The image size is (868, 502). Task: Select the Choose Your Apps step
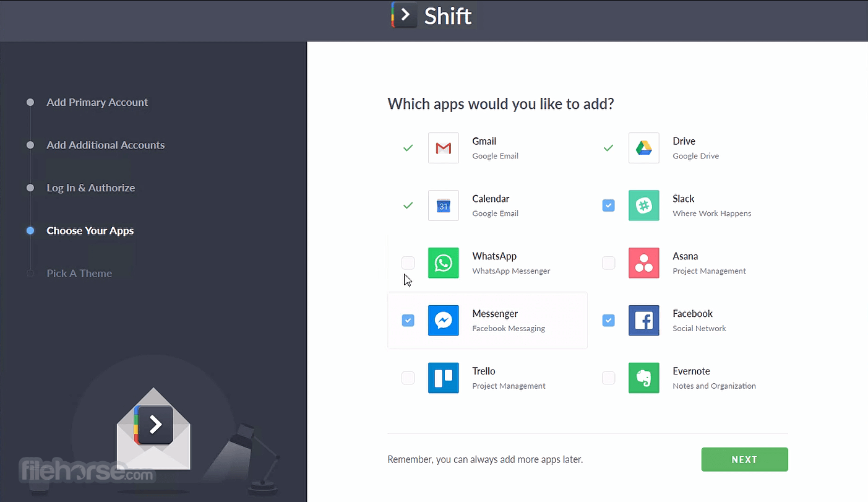(90, 231)
